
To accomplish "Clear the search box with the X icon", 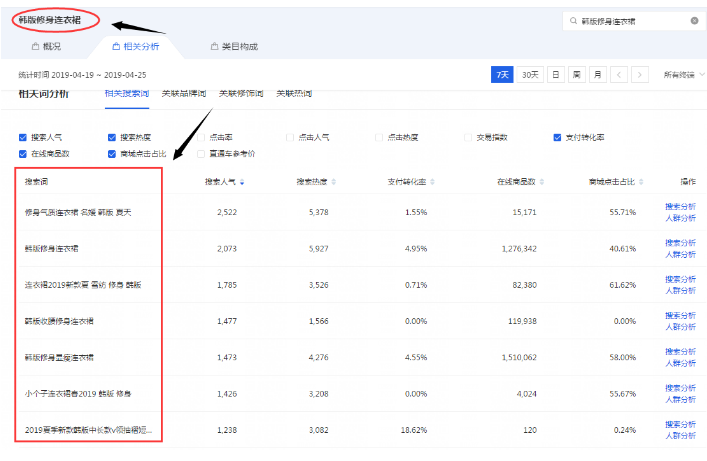I will (x=694, y=20).
